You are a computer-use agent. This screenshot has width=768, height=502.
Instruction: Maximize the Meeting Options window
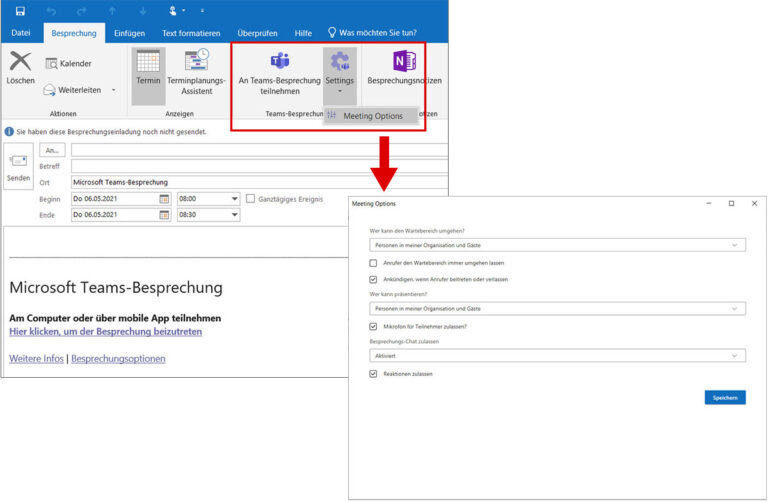(x=731, y=203)
